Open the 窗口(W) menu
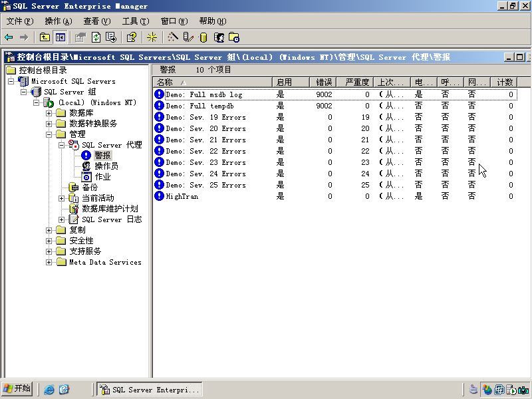 (x=174, y=21)
